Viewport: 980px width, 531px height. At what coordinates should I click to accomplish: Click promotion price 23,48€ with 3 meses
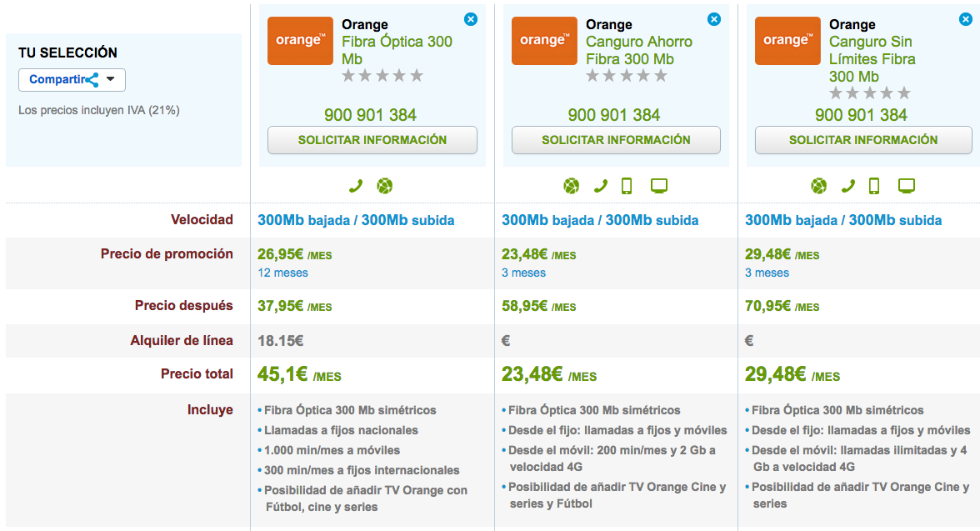tap(538, 254)
